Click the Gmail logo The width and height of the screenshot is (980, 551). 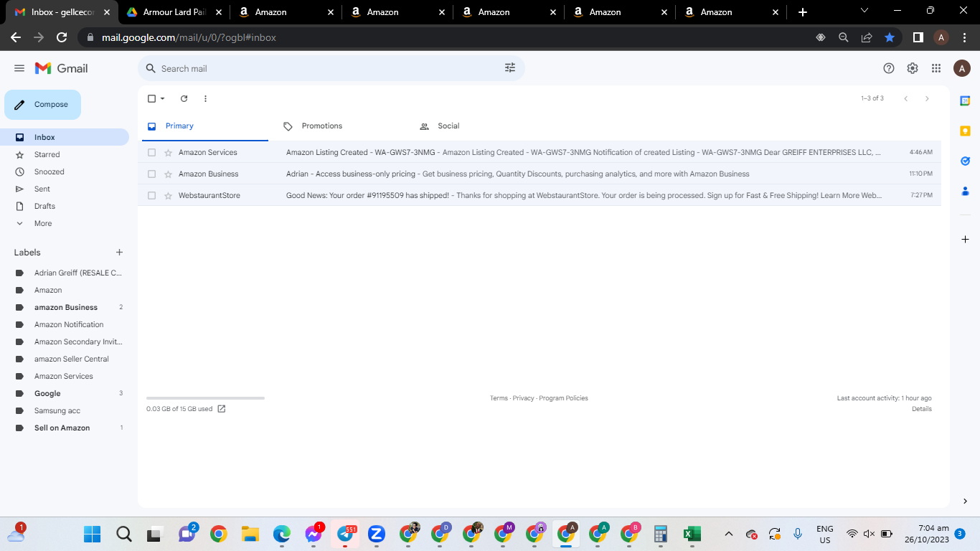(x=62, y=68)
